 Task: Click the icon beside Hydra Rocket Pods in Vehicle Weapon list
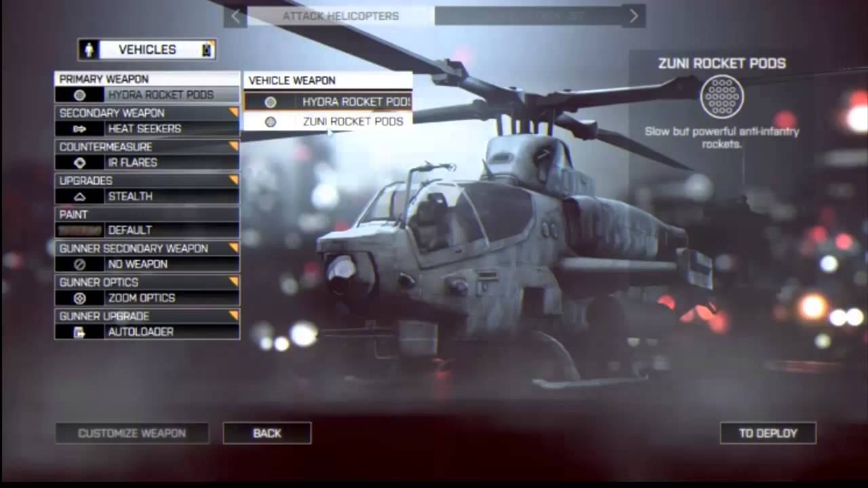[x=271, y=102]
